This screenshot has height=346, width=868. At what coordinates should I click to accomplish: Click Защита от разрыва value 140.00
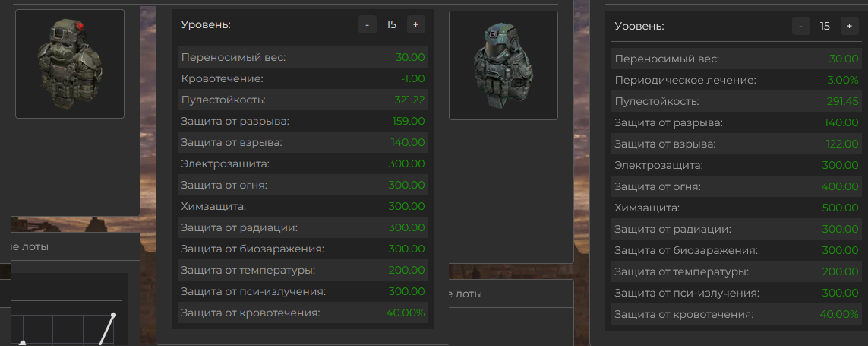[x=843, y=122]
